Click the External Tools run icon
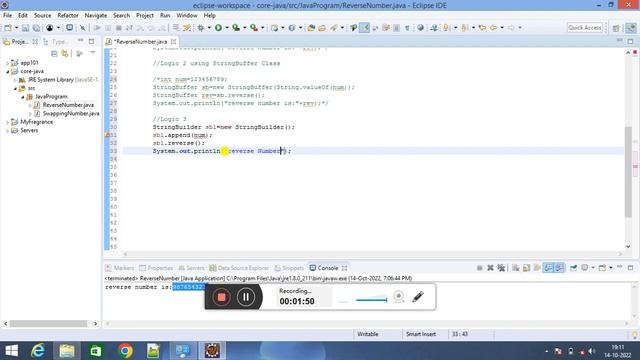This screenshot has width=640, height=360. (254, 28)
